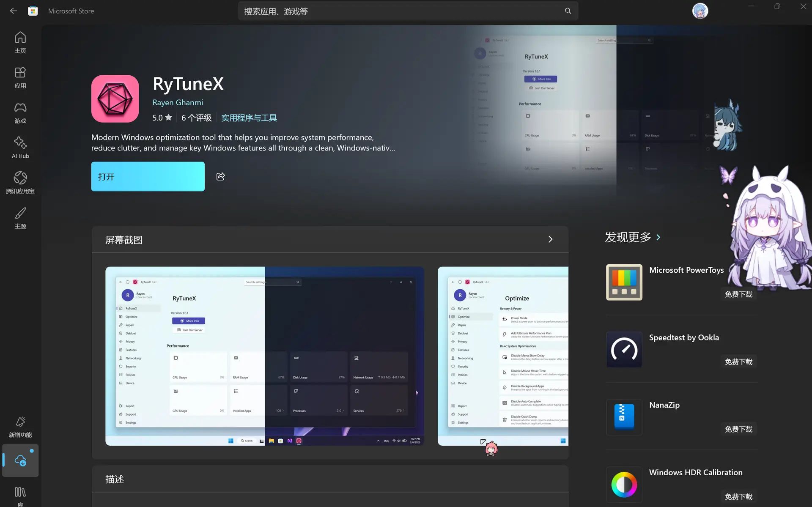Open publisher Rayen Ghanmi's page
The image size is (812, 507).
pyautogui.click(x=178, y=103)
